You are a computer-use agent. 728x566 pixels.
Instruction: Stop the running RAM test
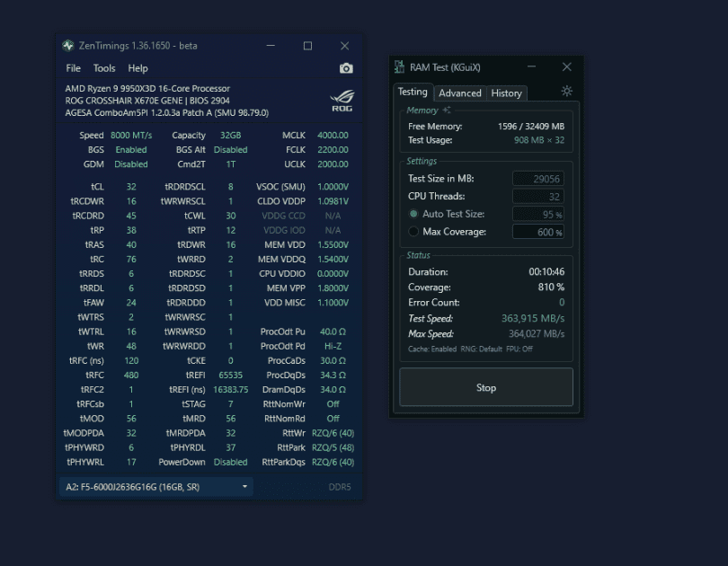click(x=486, y=387)
